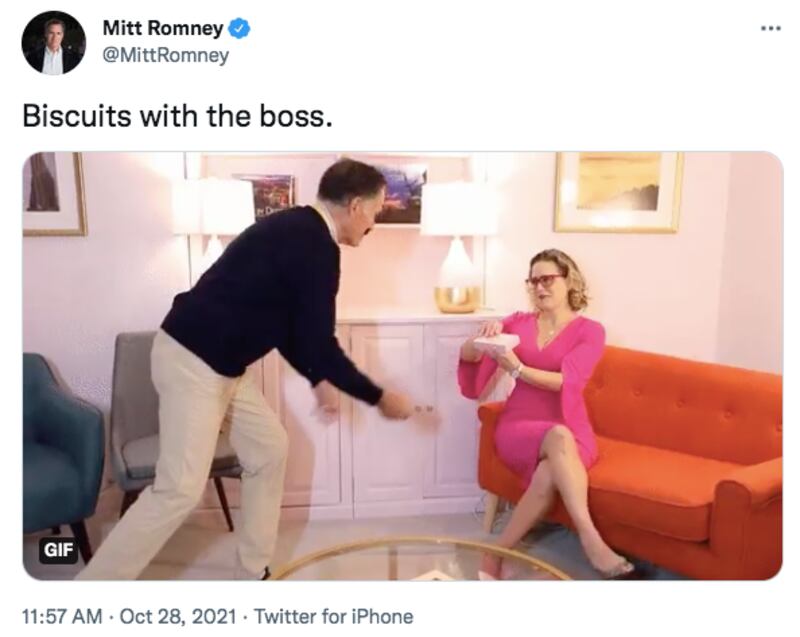Click the white box the woman holds
Image resolution: width=800 pixels, height=637 pixels.
click(x=496, y=343)
